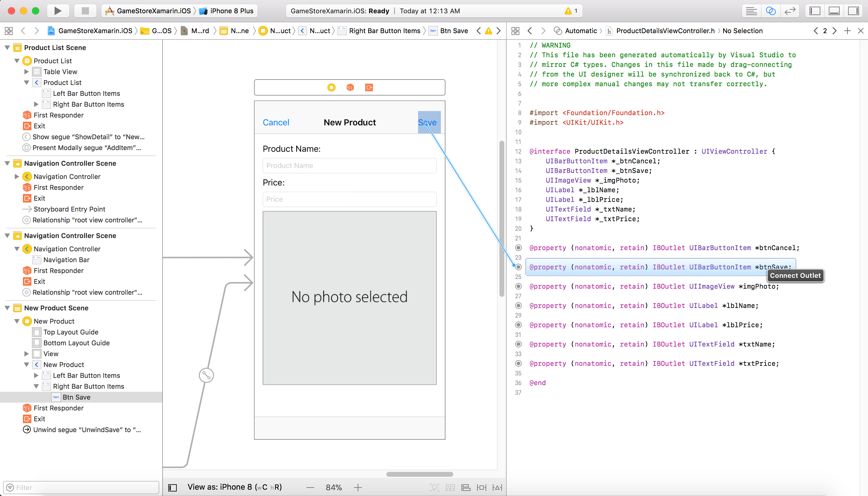The image size is (868, 496).
Task: Click the btnCancel outlet connection circle
Action: click(518, 248)
